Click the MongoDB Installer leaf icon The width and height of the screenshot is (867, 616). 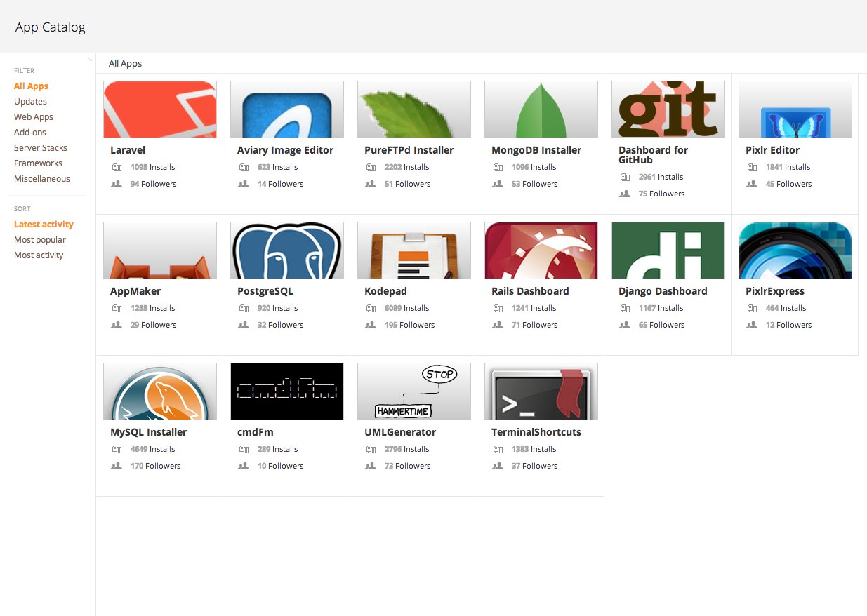[541, 109]
